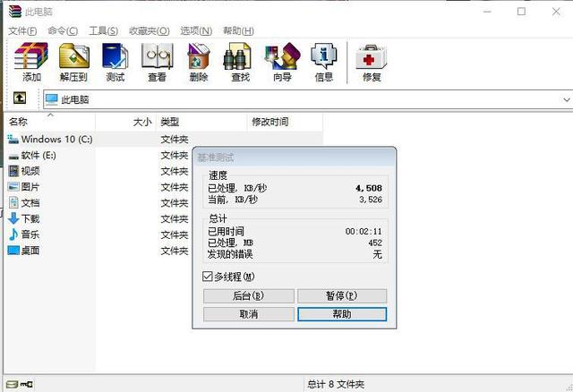Click the 3,526 current speed value
Image resolution: width=573 pixels, height=392 pixels.
pos(371,200)
